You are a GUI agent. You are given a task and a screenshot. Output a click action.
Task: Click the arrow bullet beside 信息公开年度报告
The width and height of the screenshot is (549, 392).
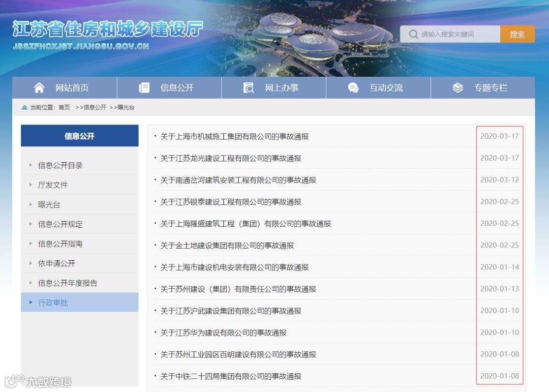point(31,283)
